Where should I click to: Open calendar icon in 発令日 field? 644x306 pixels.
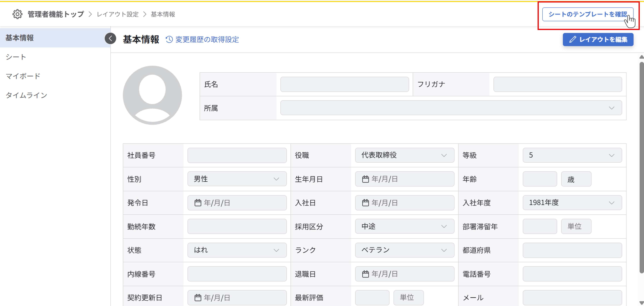click(x=198, y=203)
